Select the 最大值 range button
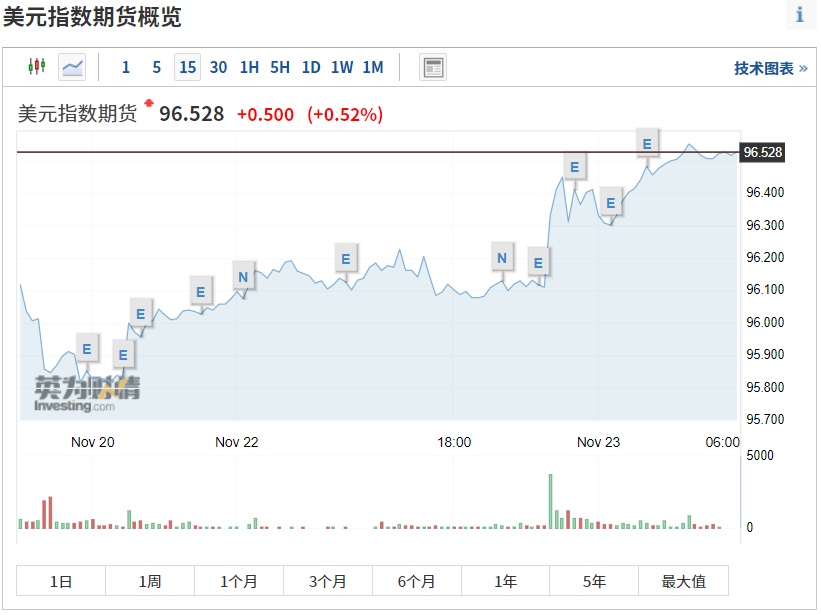The width and height of the screenshot is (821, 615). [684, 581]
